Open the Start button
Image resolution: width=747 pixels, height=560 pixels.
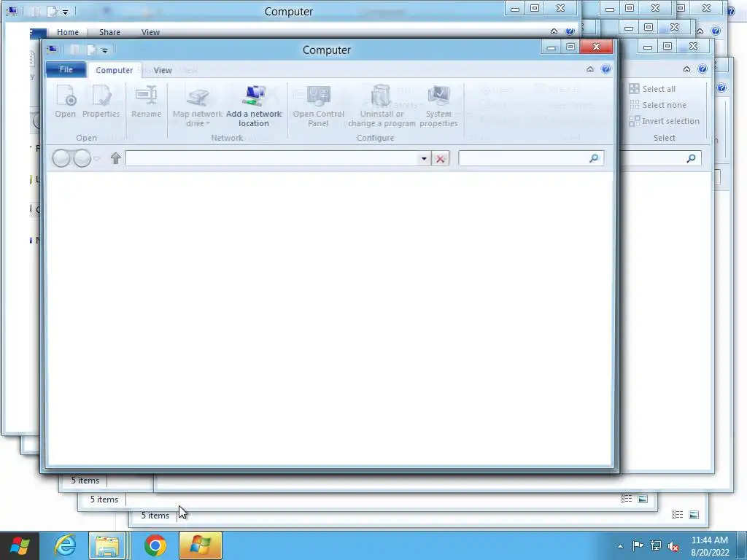point(19,545)
